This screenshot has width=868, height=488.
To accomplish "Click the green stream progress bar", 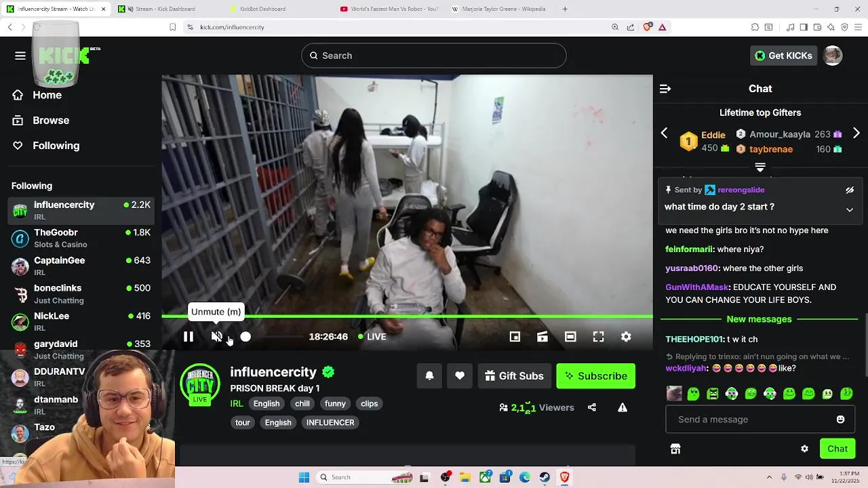I will (x=407, y=317).
